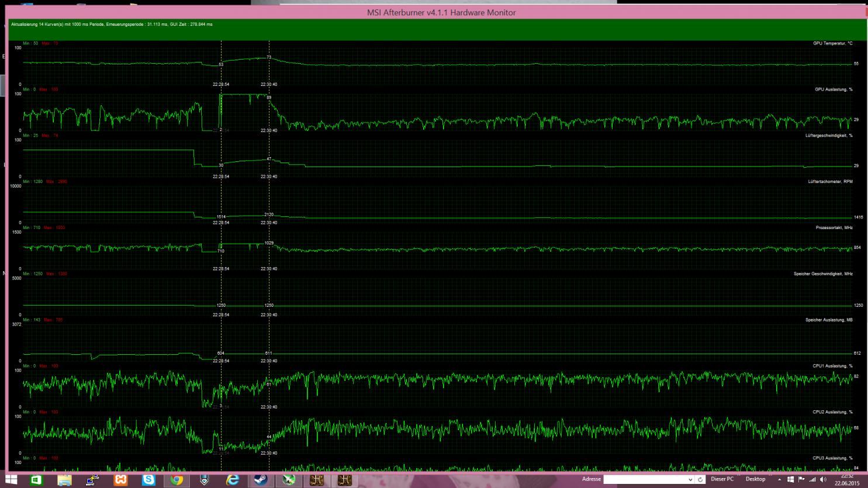Open the green star app taskbar icon

[289, 480]
